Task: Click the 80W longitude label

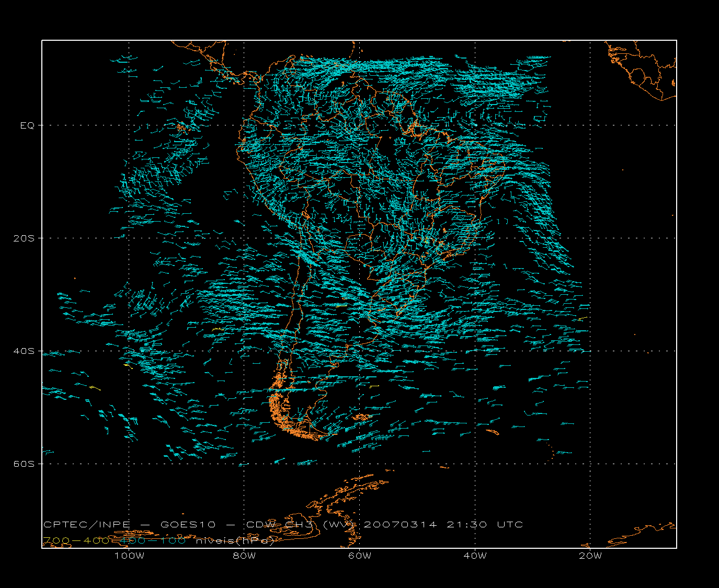Action: click(x=244, y=556)
